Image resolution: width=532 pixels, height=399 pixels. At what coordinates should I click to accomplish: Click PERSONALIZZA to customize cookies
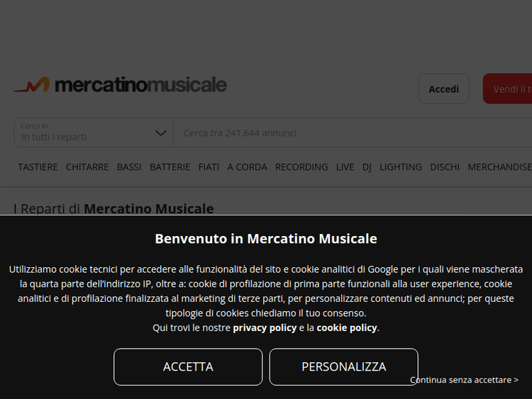(x=344, y=367)
